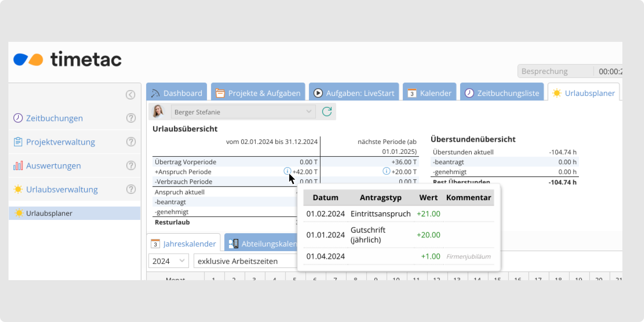Collapse the sidebar with the arrow icon
644x322 pixels.
tap(130, 95)
